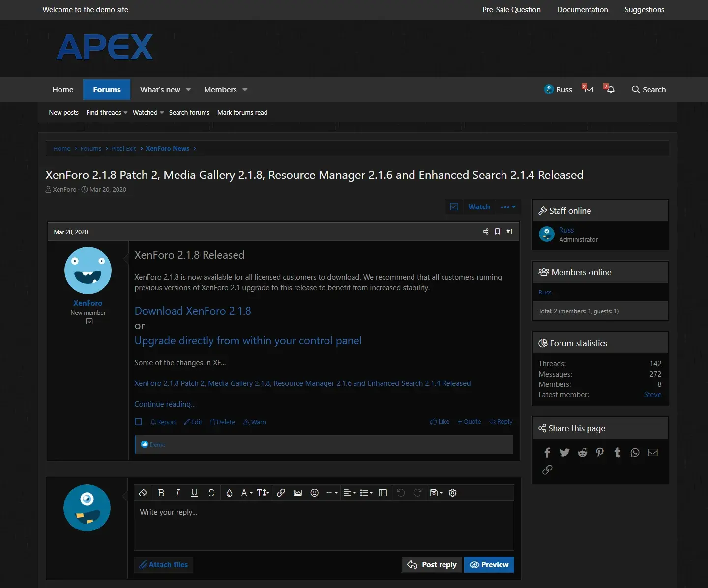Click the Post reply button
This screenshot has width=708, height=588.
[432, 565]
